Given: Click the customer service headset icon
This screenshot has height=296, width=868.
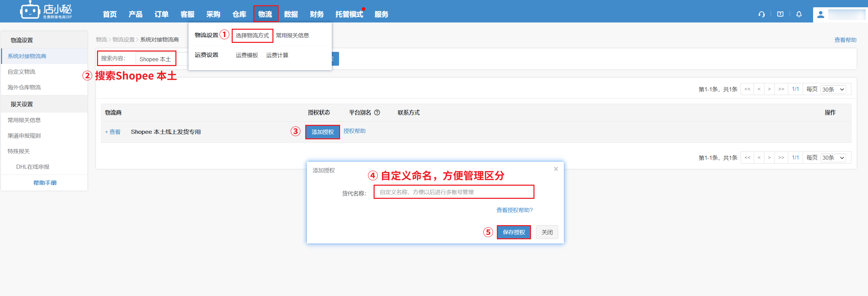Looking at the screenshot, I should pos(761,14).
